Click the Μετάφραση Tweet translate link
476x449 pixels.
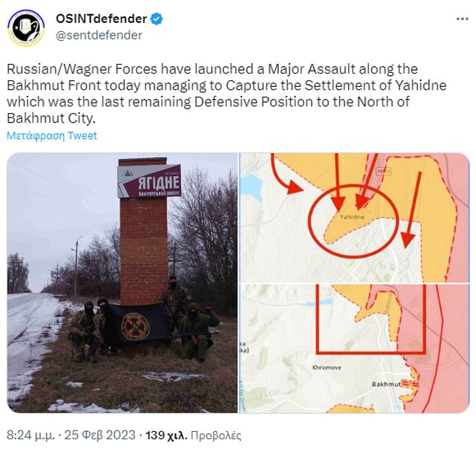pyautogui.click(x=52, y=135)
